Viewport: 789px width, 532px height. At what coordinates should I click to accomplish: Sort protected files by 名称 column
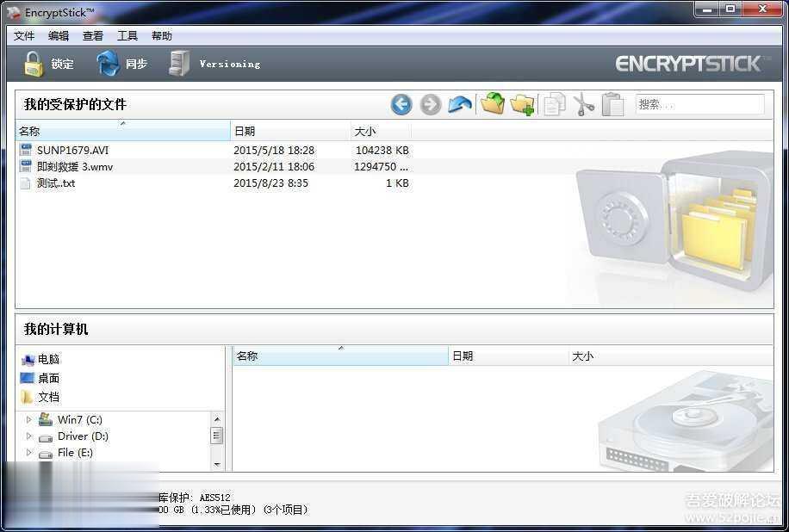point(123,131)
